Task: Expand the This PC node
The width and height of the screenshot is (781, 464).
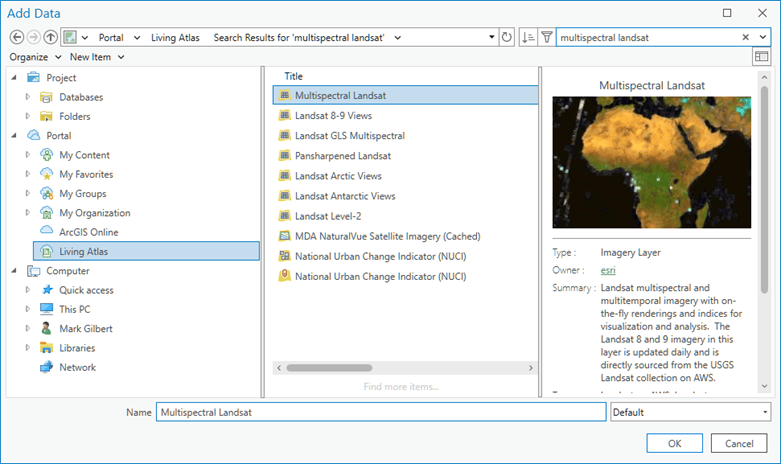Action: [x=28, y=309]
